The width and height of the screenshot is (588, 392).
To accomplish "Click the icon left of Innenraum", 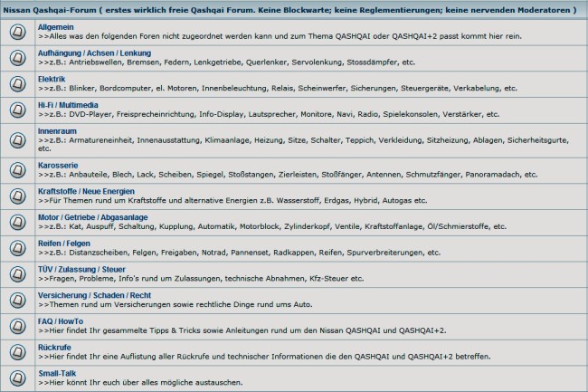I will [x=17, y=139].
